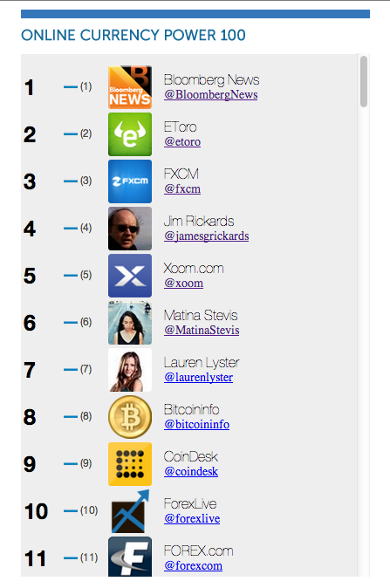Click the Online Currency Power 100 heading
The width and height of the screenshot is (390, 588).
133,35
